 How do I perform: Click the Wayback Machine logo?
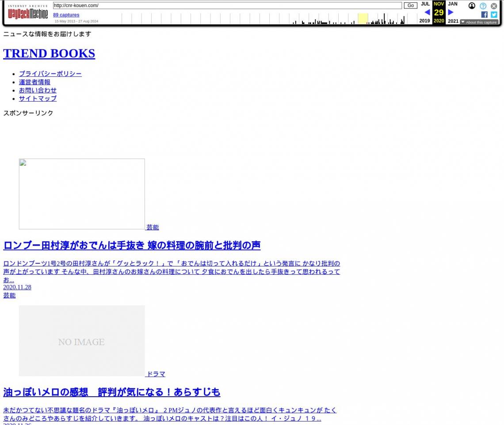(x=28, y=12)
